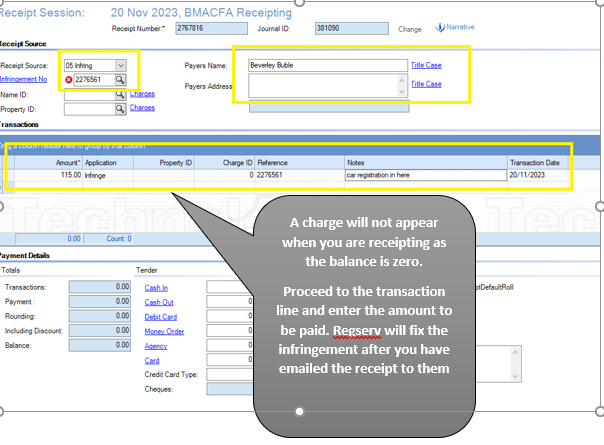The image size is (604, 445).
Task: Open Charges link beside Name ID
Action: [142, 93]
